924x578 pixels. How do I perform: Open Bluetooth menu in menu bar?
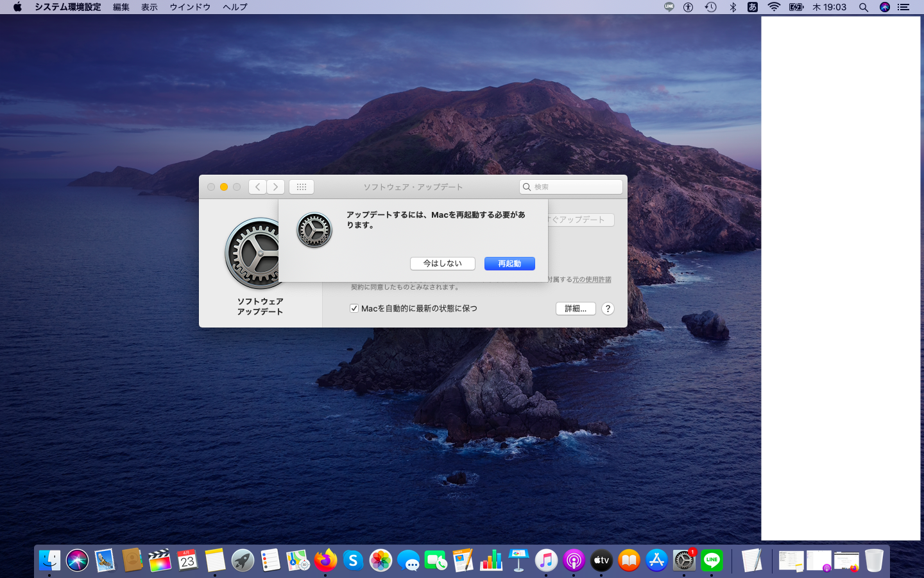click(732, 7)
